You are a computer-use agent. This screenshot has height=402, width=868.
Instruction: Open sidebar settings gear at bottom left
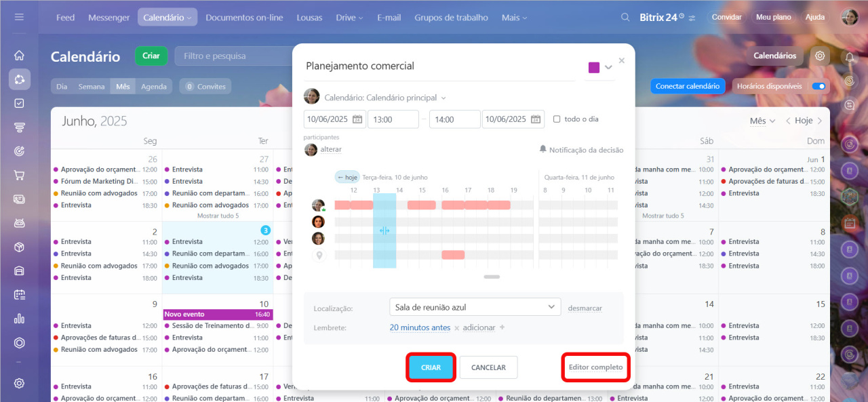tap(19, 383)
